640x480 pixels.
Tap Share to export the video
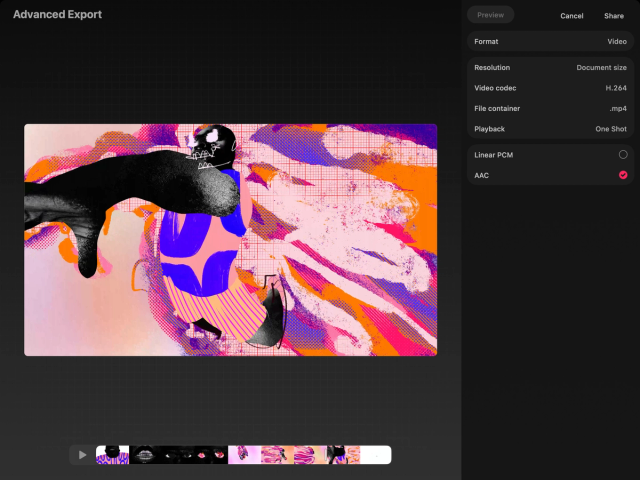613,16
